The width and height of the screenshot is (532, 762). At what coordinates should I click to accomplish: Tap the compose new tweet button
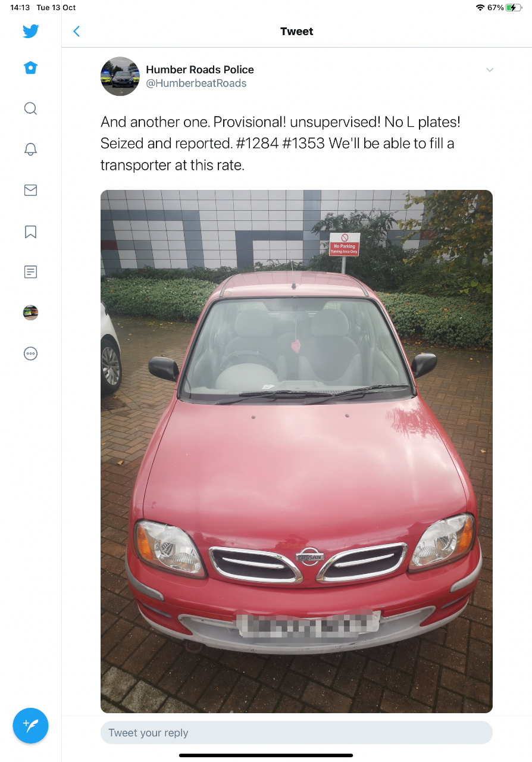[x=30, y=726]
